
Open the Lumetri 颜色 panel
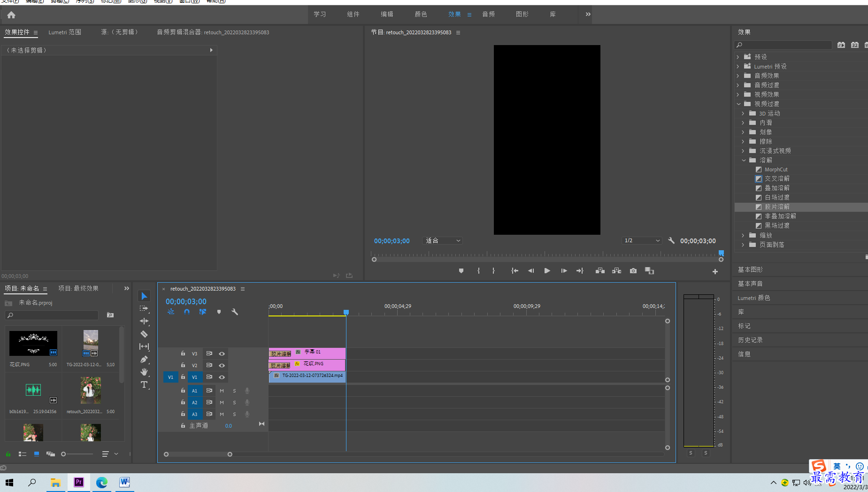tap(753, 298)
